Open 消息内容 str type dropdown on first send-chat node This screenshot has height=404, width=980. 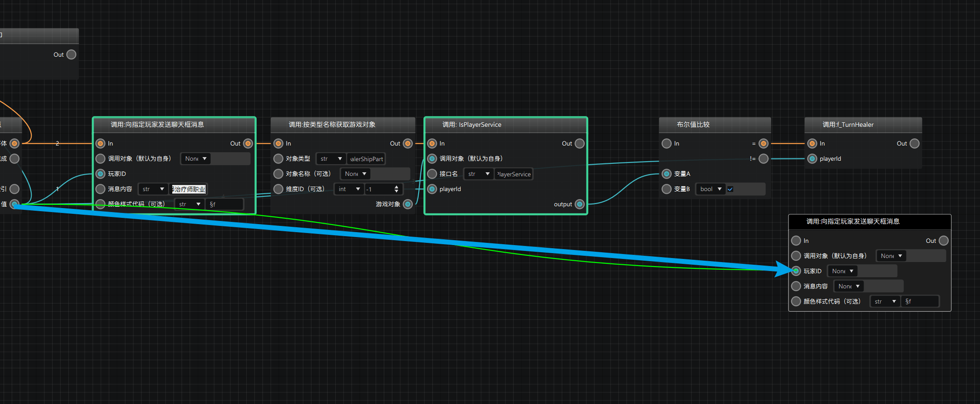tap(153, 189)
